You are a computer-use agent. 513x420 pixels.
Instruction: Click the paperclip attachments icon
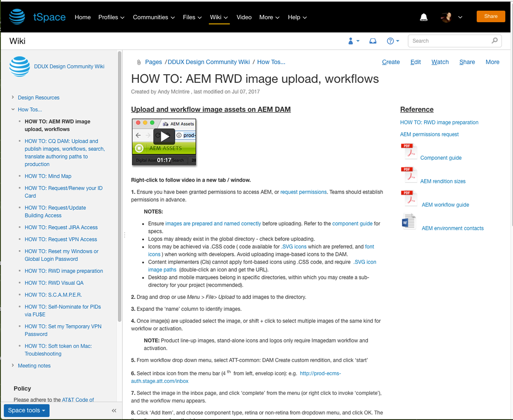pos(139,62)
